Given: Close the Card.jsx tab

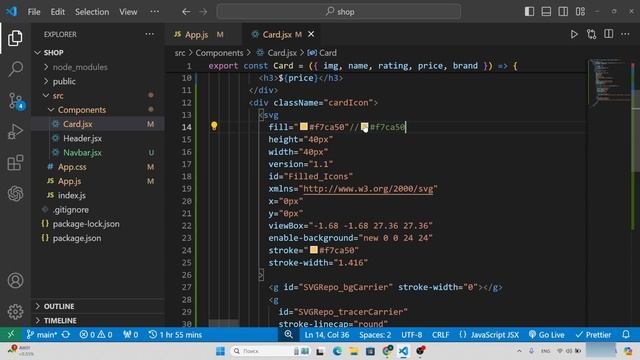Looking at the screenshot, I should pos(311,34).
